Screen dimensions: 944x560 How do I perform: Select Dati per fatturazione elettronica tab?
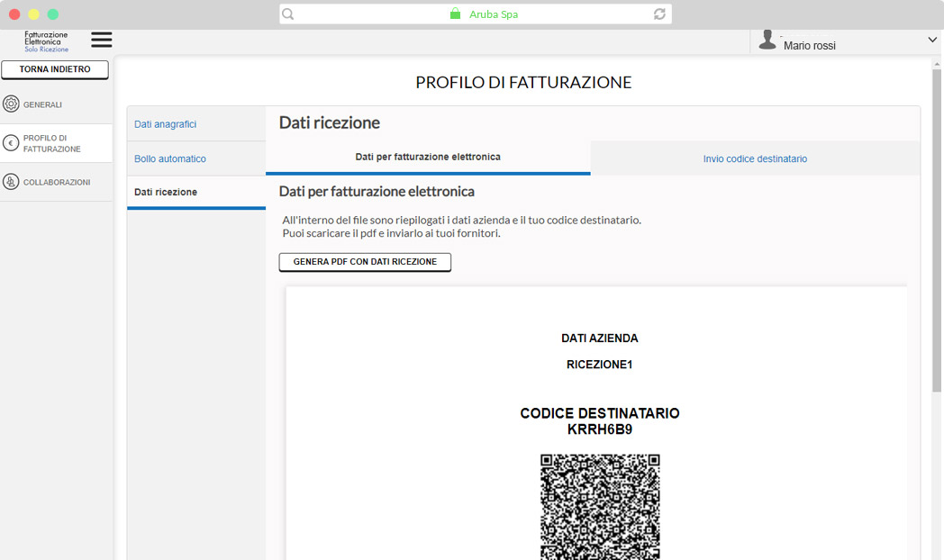[428, 157]
